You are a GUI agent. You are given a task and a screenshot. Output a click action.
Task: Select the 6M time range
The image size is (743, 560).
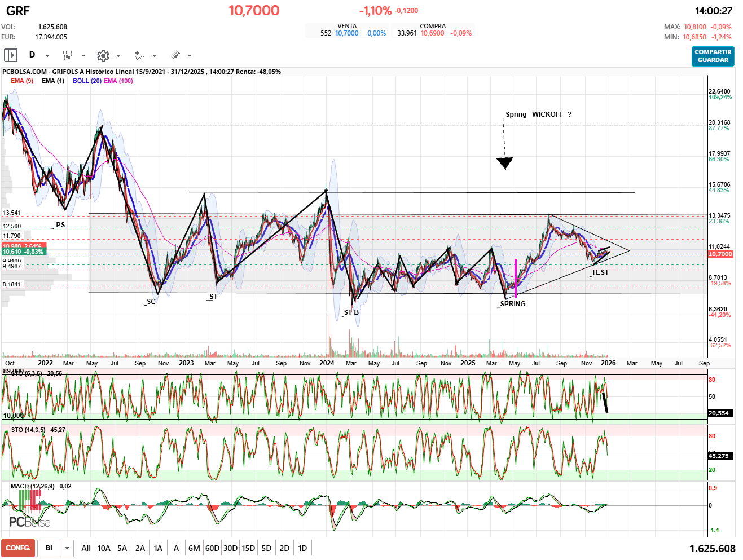pyautogui.click(x=194, y=548)
